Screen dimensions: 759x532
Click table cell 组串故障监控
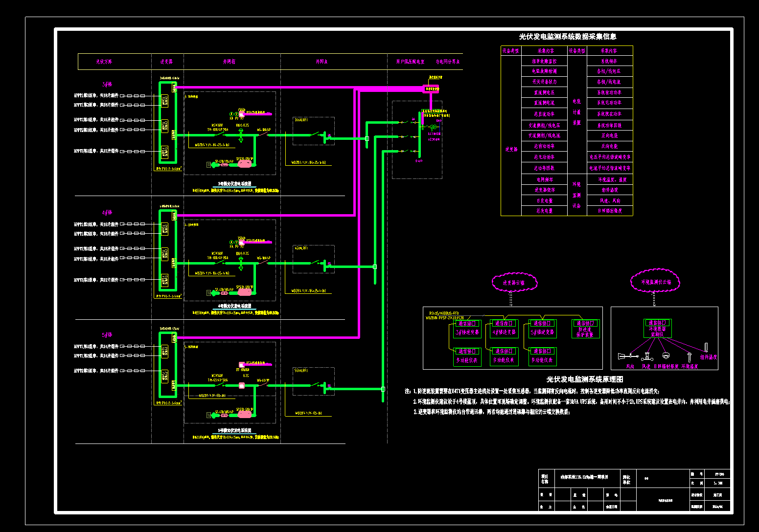pos(544,61)
